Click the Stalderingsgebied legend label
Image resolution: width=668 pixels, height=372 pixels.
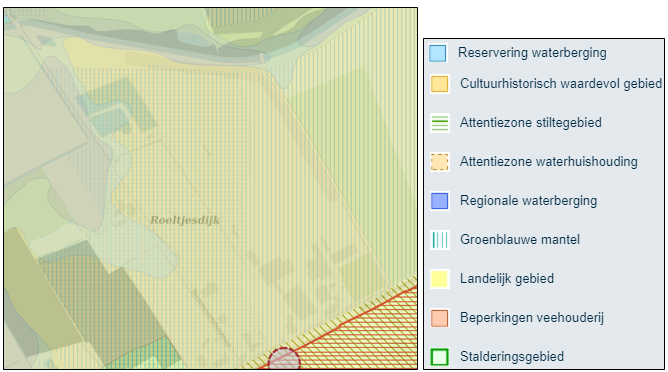[x=512, y=356]
